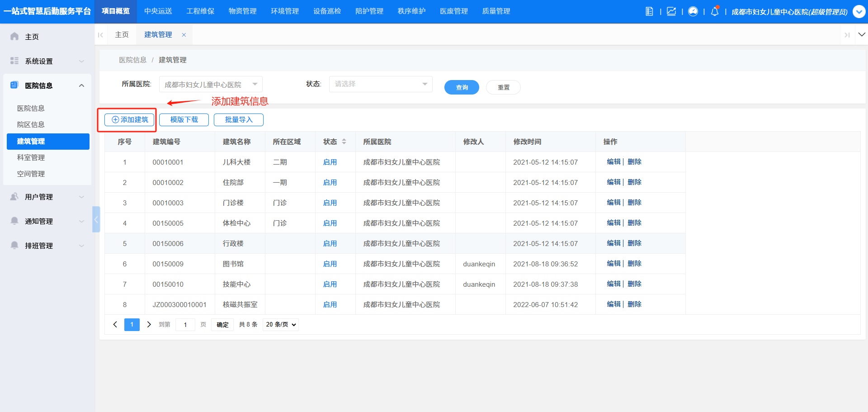This screenshot has width=868, height=412.
Task: Select page 1 in pagination
Action: 132,324
